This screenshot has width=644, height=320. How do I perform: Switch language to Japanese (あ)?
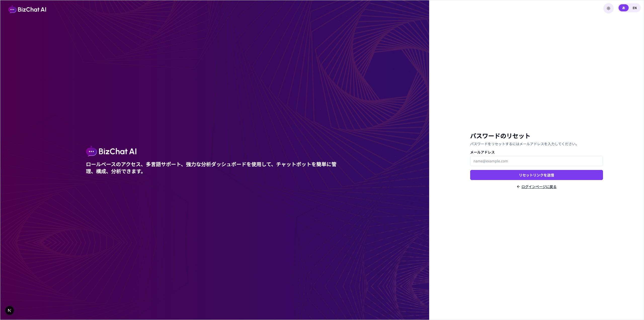(623, 8)
